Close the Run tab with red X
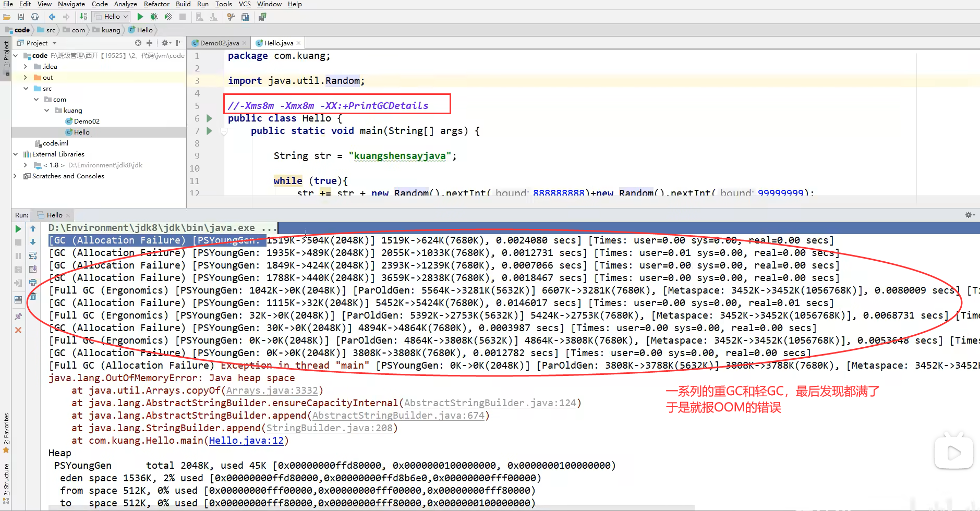Viewport: 980px width, 511px height. click(18, 330)
